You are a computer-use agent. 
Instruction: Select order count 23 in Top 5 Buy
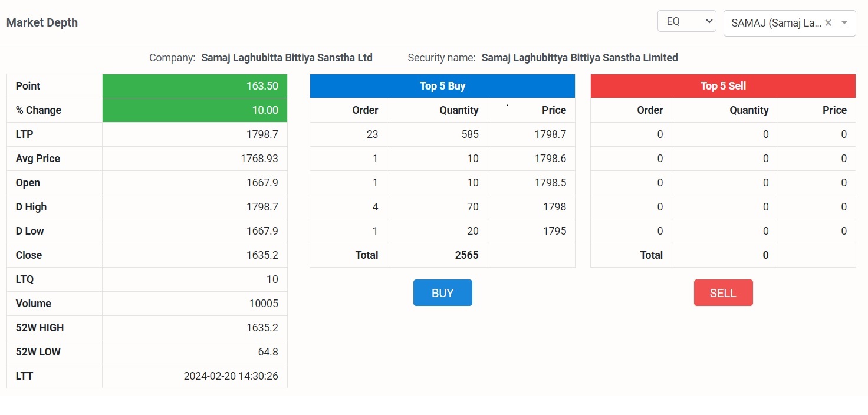coord(372,134)
